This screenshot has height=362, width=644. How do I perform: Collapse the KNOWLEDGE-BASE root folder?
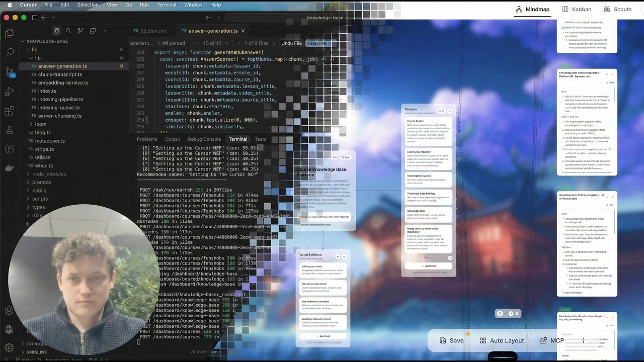click(x=43, y=41)
